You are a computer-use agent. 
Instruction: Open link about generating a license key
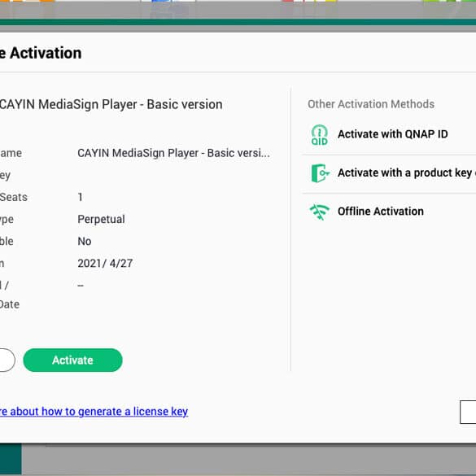point(94,412)
